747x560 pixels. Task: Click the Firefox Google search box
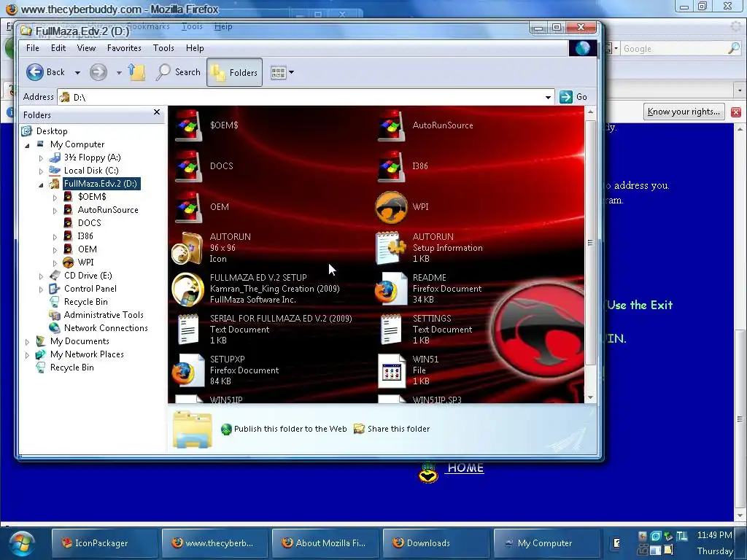click(674, 49)
